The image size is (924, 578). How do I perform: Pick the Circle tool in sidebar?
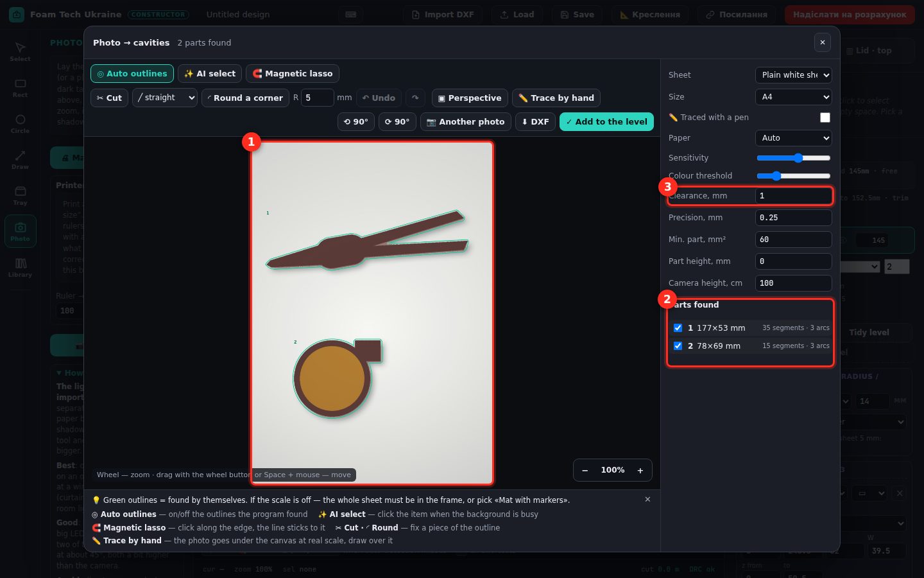(x=20, y=123)
